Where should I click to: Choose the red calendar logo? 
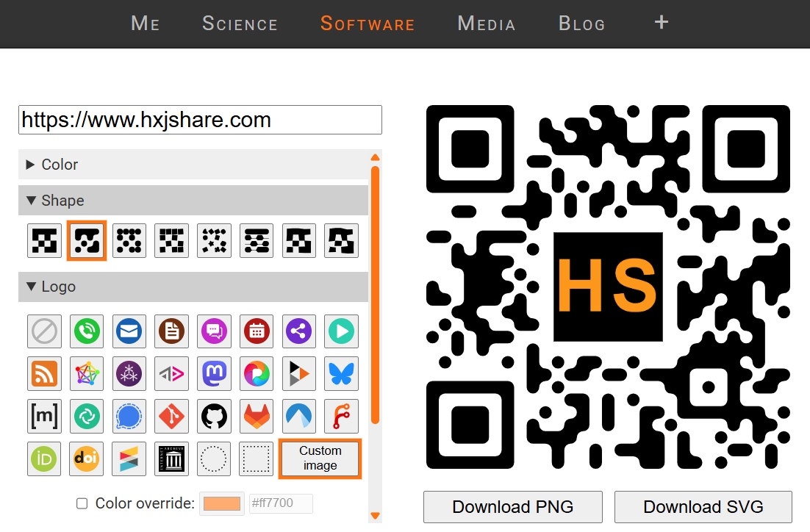(x=257, y=331)
